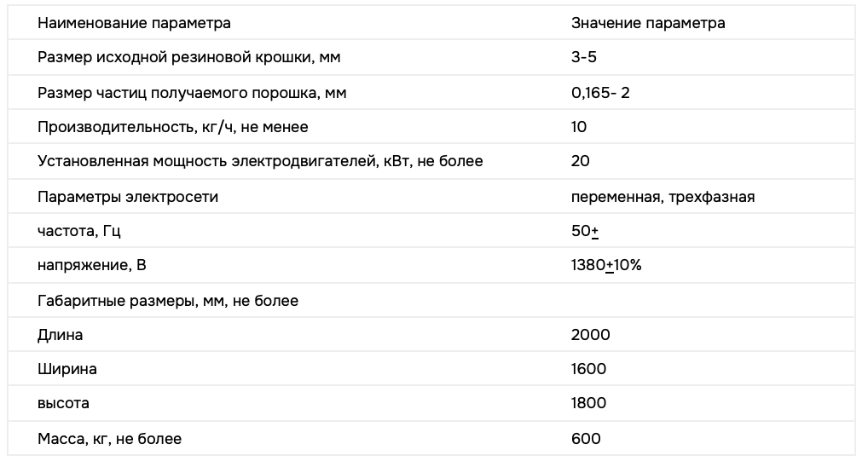
Task: Click 'Установленная мощность электродвигателей' row label
Action: coord(260,161)
